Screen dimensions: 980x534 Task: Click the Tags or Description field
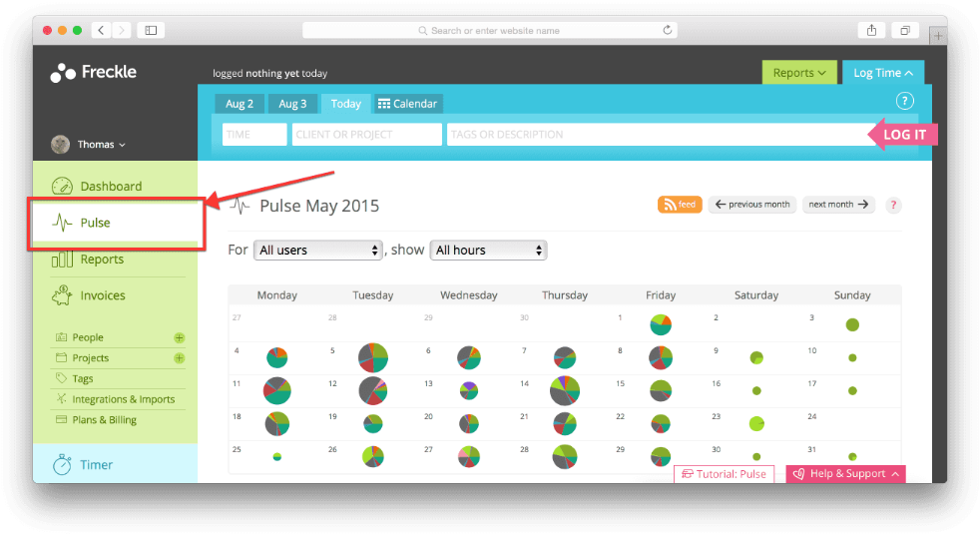tap(659, 135)
